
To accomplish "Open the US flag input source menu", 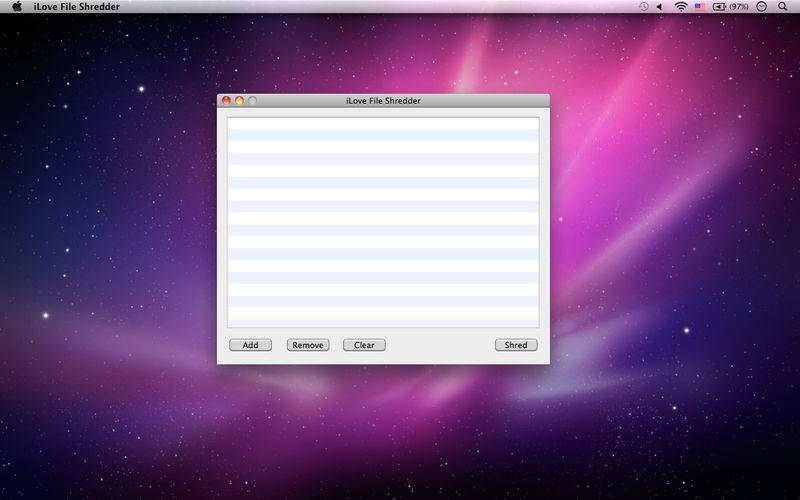I will click(x=699, y=7).
